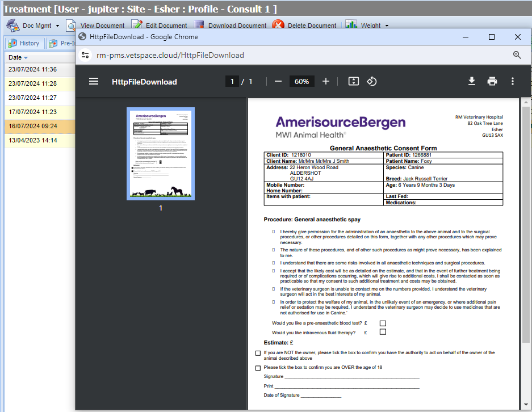The width and height of the screenshot is (532, 412).
Task: Sort by the Date column header
Action: click(18, 57)
